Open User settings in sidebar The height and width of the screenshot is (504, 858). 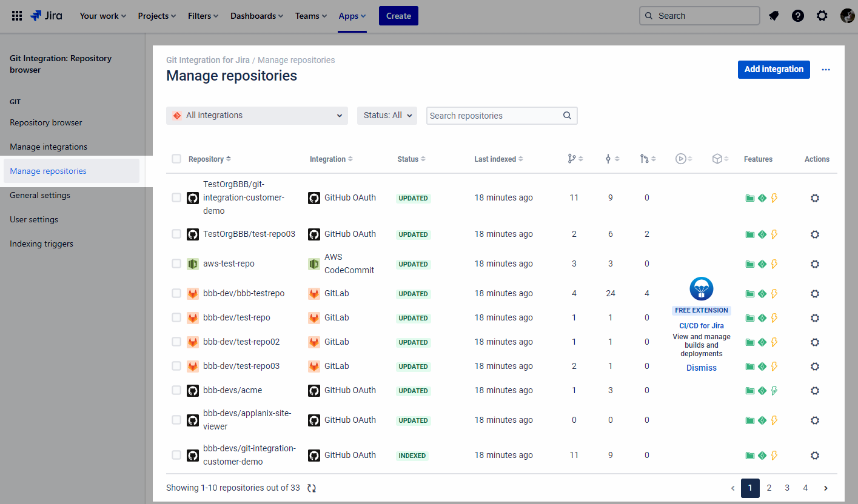(x=34, y=219)
